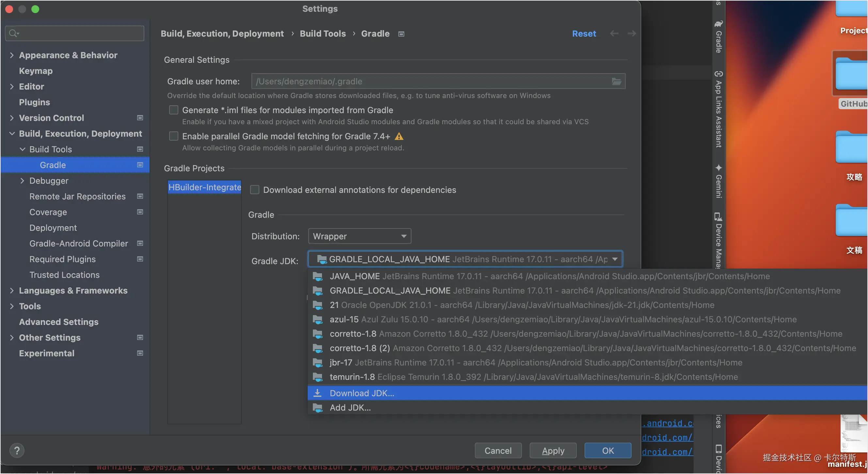Confirm settings with the OK button

[x=608, y=451]
